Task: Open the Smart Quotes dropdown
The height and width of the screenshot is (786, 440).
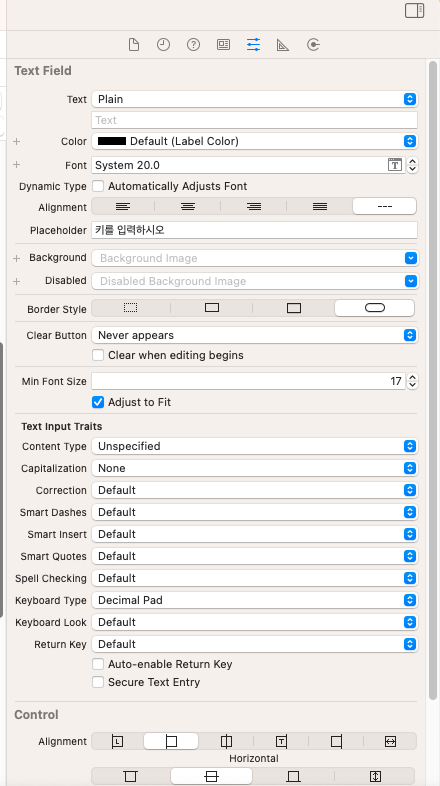Action: 255,556
